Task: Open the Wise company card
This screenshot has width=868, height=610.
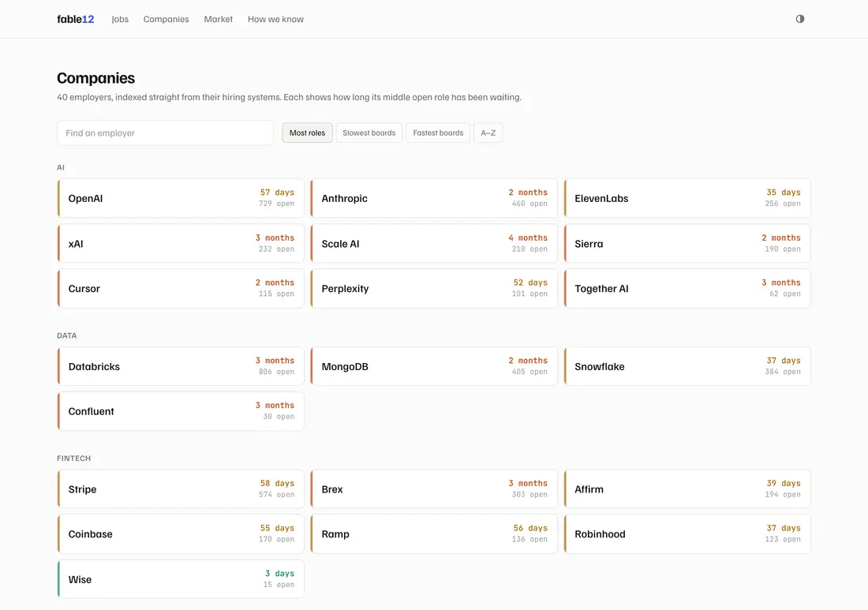Action: coord(181,579)
